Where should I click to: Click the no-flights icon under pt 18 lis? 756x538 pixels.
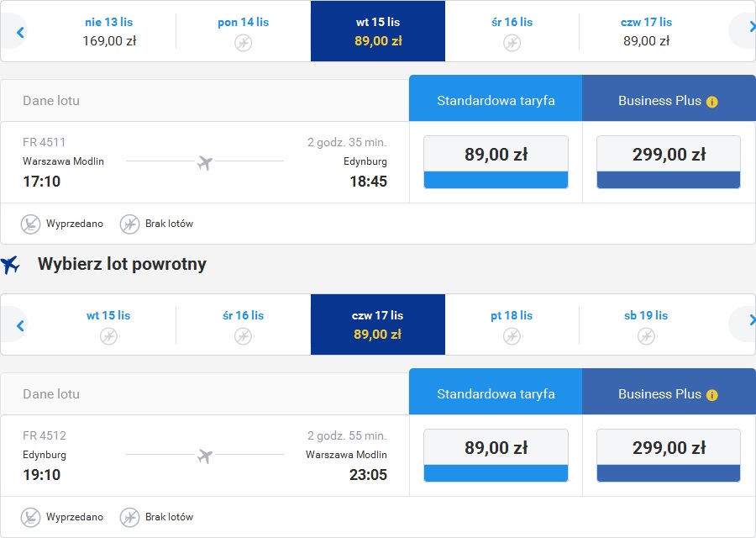pyautogui.click(x=512, y=335)
